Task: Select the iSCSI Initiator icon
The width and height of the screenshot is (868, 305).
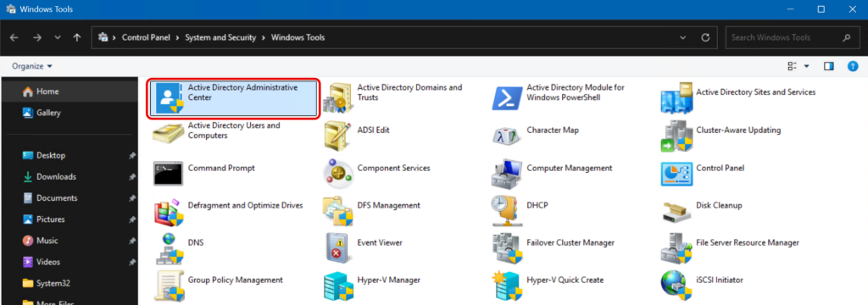Action: click(x=677, y=286)
